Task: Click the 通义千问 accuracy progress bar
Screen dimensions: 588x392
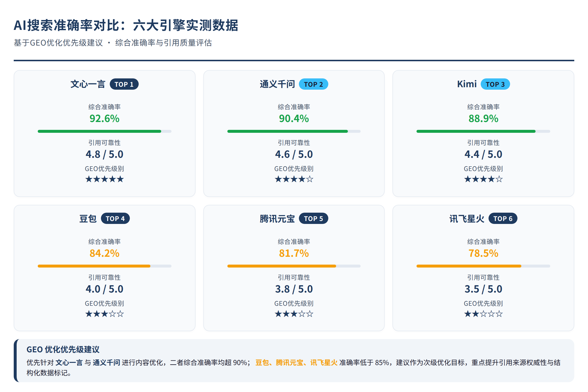Action: pos(294,131)
